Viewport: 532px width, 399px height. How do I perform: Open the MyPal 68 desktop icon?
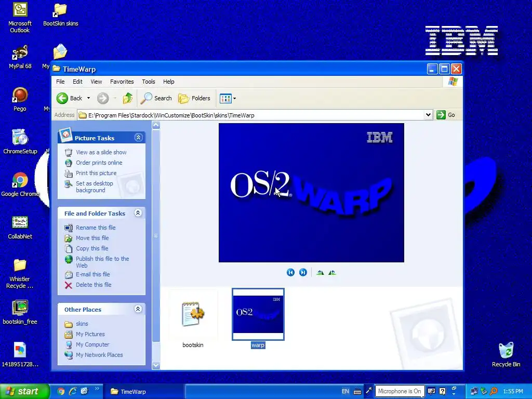point(20,57)
